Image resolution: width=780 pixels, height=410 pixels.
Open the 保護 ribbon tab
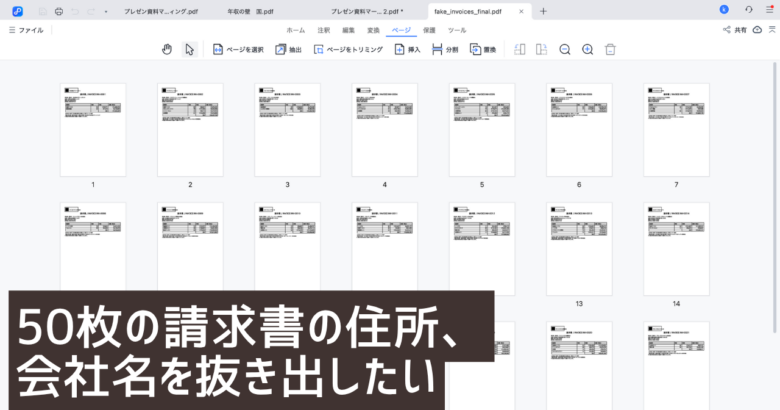(x=429, y=30)
